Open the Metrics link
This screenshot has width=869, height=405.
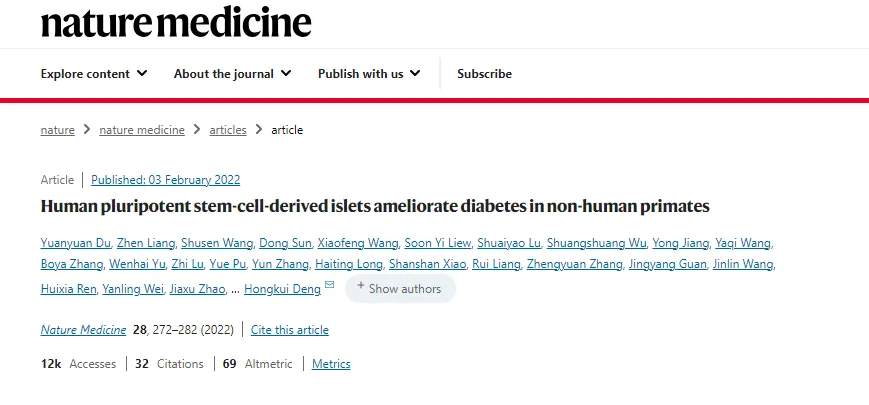(x=331, y=364)
